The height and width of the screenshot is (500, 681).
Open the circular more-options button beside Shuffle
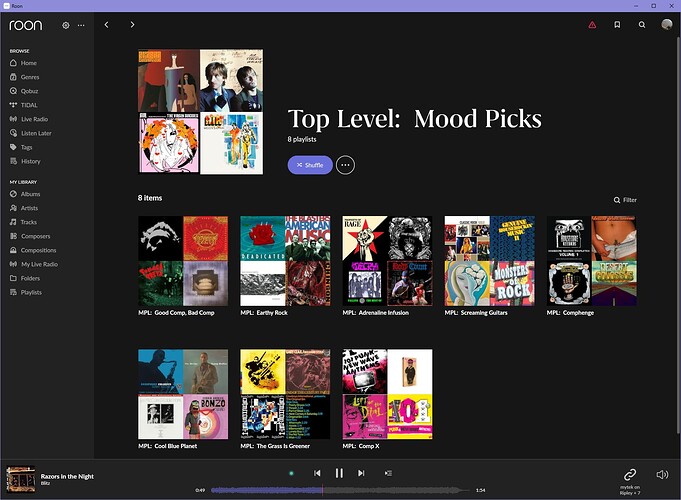tap(345, 165)
